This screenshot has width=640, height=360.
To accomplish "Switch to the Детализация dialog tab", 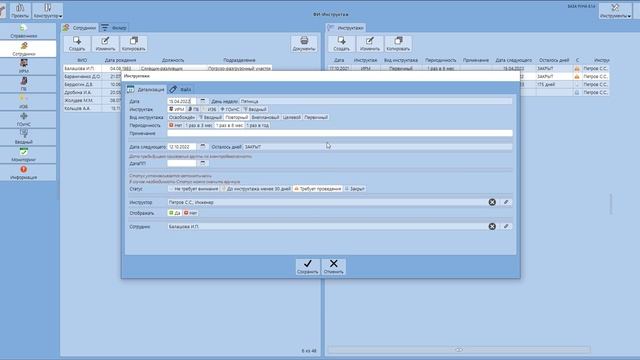I will [x=146, y=89].
